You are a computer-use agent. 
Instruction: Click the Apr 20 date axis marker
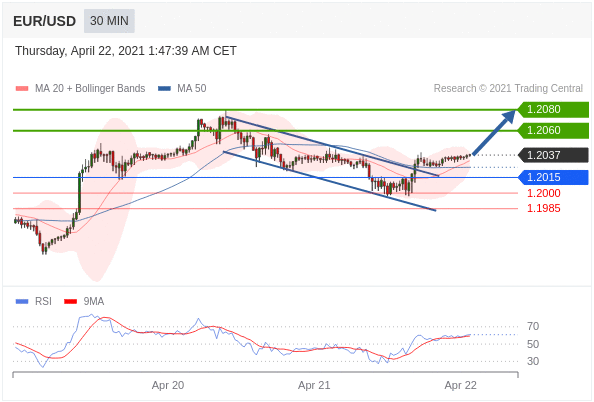coord(168,385)
